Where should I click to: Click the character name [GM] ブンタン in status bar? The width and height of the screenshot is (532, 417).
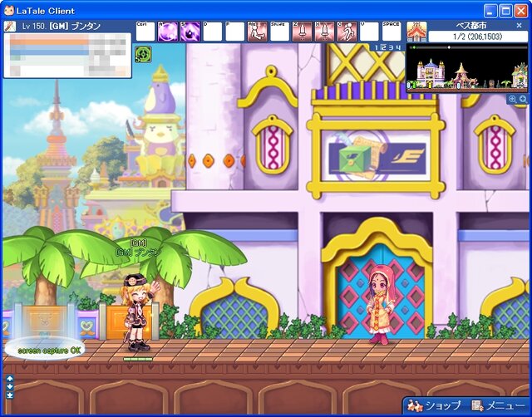pos(75,26)
